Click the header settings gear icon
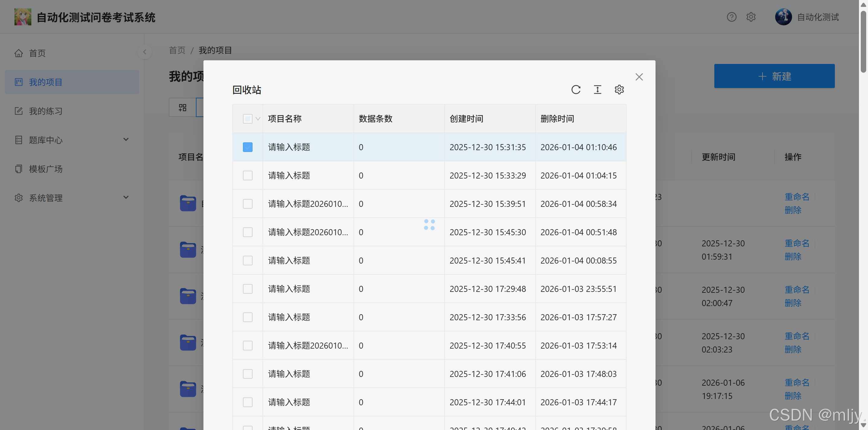This screenshot has width=868, height=430. (x=751, y=17)
